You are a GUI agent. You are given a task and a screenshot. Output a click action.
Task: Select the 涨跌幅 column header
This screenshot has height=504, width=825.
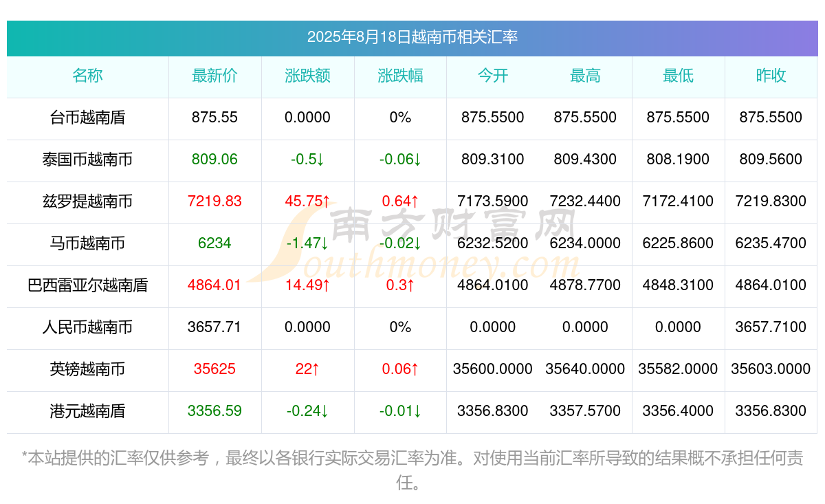click(x=400, y=76)
